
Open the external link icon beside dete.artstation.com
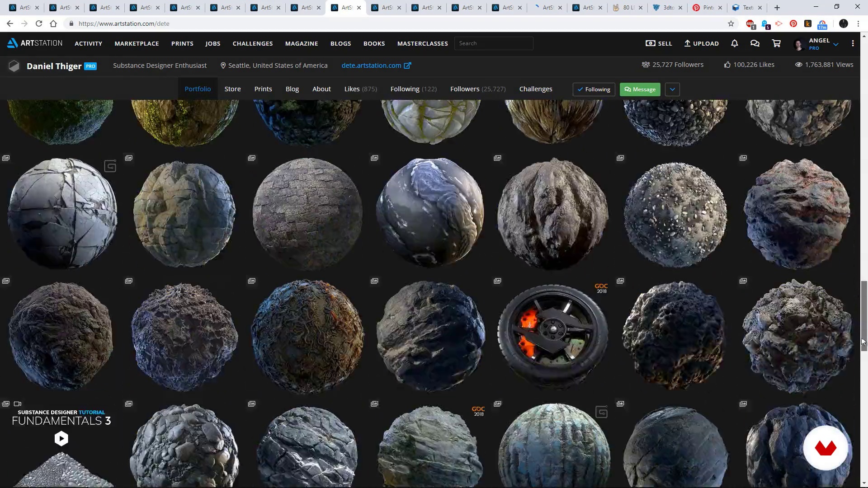[x=407, y=66]
